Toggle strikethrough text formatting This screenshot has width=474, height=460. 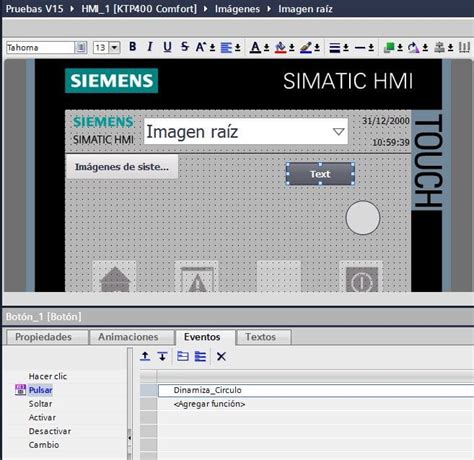(x=184, y=47)
